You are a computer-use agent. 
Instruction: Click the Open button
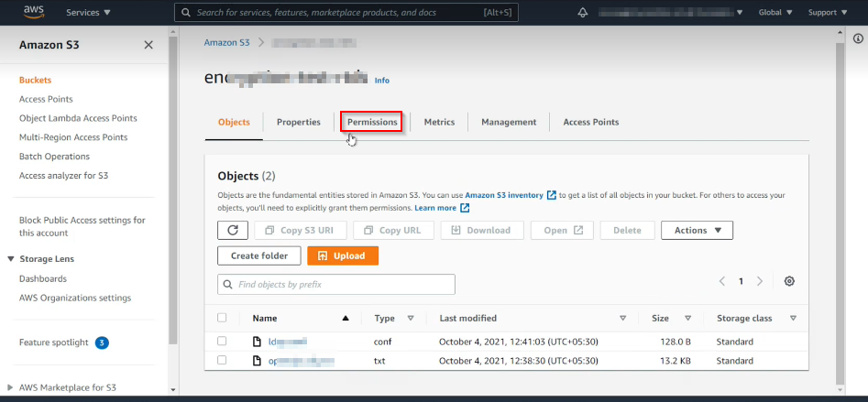(x=562, y=230)
